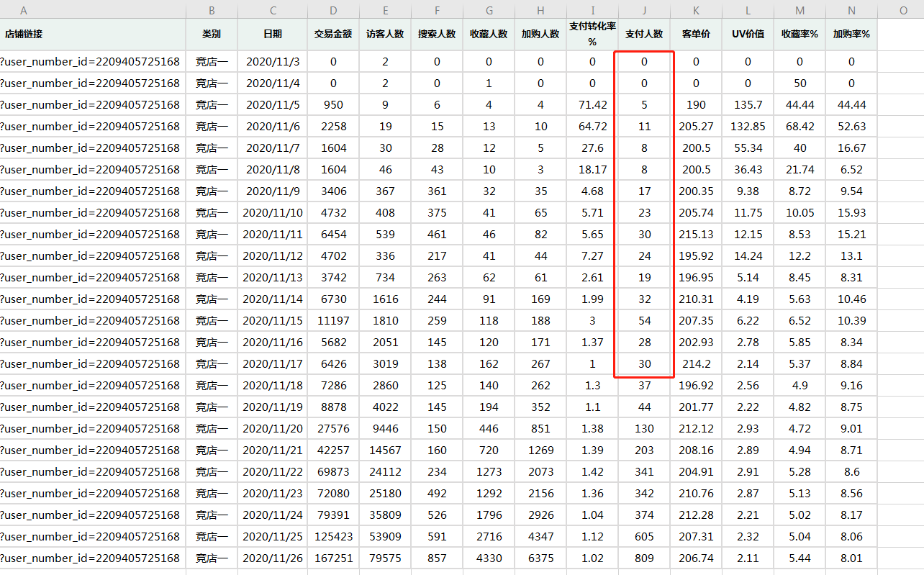The image size is (924, 575).
Task: Click favorites rate 68.42
Action: [800, 127]
